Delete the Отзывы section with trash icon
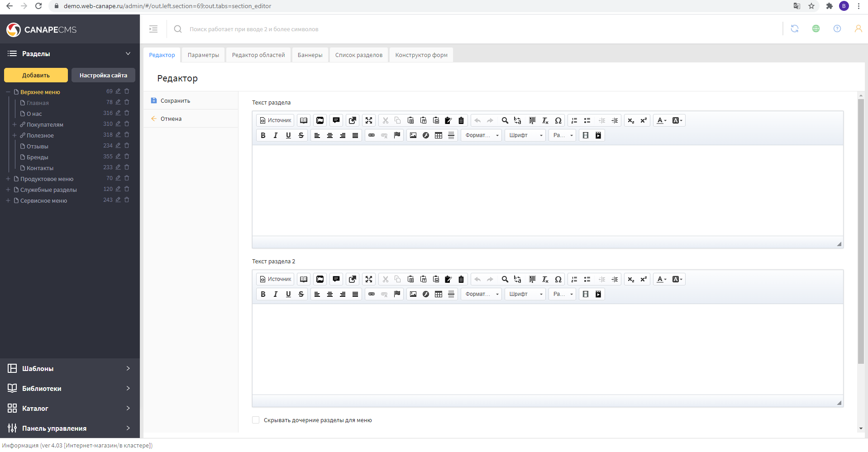Viewport: 868px width, 452px height. tap(127, 146)
